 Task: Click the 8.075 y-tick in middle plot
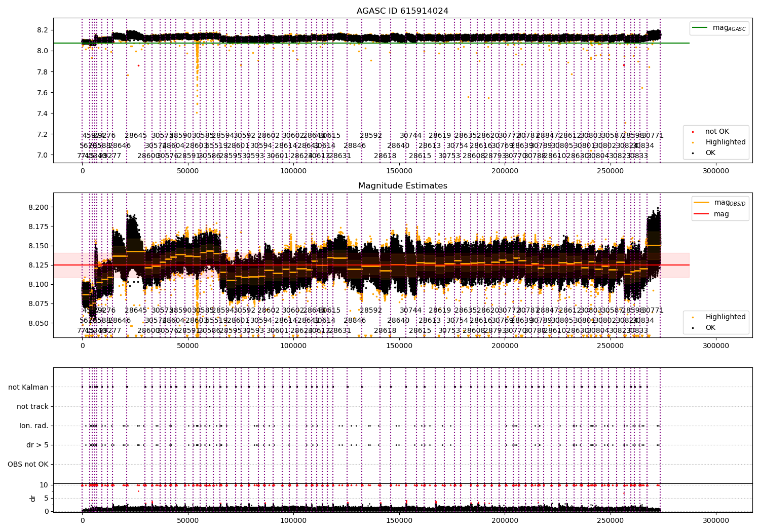pyautogui.click(x=39, y=303)
